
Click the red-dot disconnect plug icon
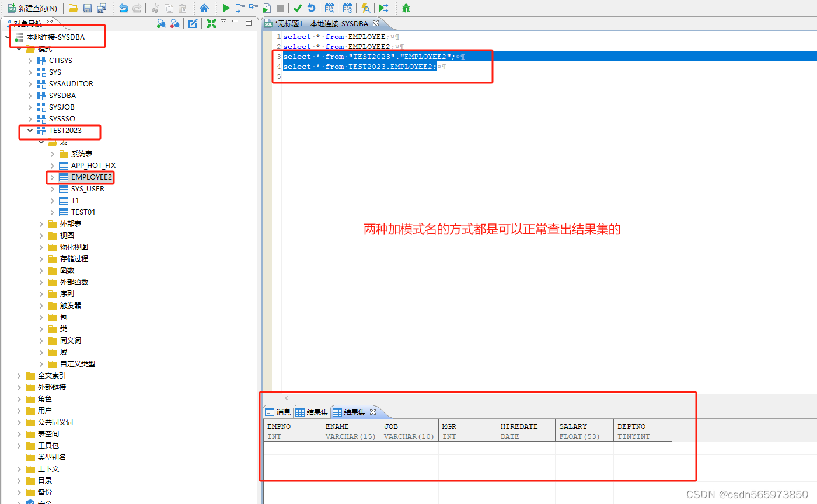pos(174,23)
